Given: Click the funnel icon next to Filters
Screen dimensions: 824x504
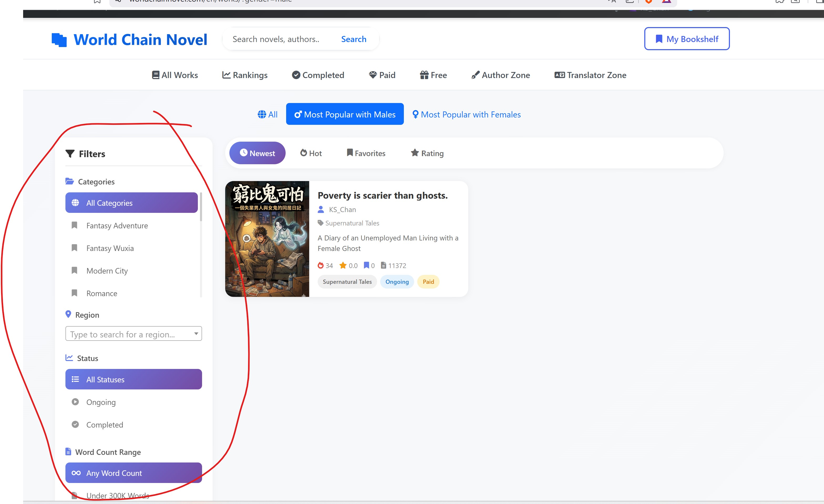Looking at the screenshot, I should (x=70, y=153).
